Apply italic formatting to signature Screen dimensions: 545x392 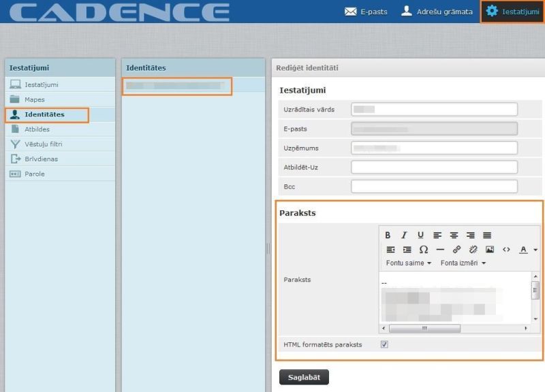(x=404, y=235)
